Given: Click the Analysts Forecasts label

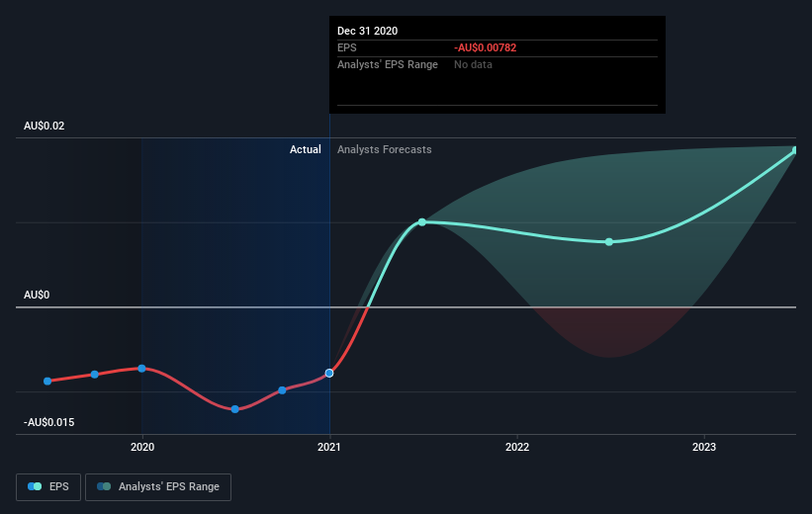Looking at the screenshot, I should [385, 149].
